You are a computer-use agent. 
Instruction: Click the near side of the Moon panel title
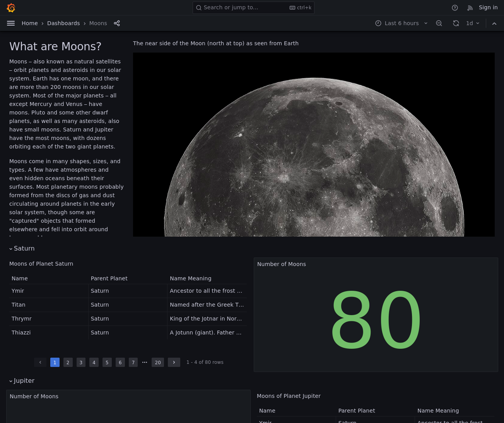click(x=216, y=43)
